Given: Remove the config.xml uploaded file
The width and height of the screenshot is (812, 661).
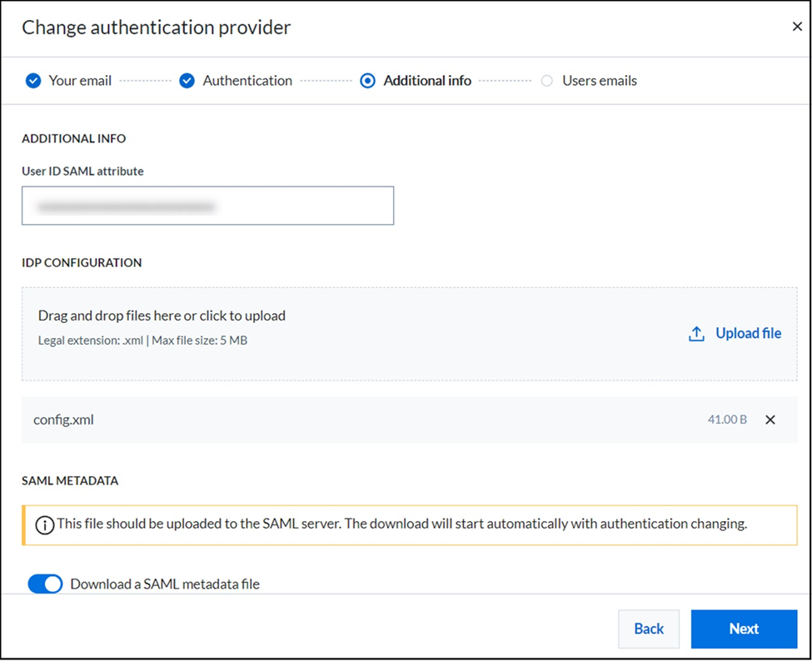Looking at the screenshot, I should click(770, 420).
